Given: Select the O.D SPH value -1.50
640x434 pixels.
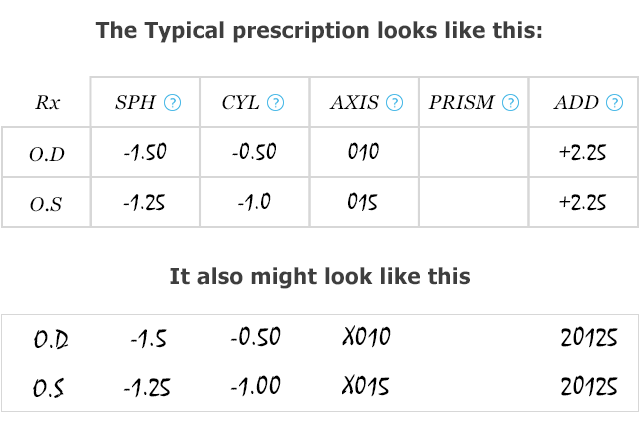Looking at the screenshot, I should (145, 151).
